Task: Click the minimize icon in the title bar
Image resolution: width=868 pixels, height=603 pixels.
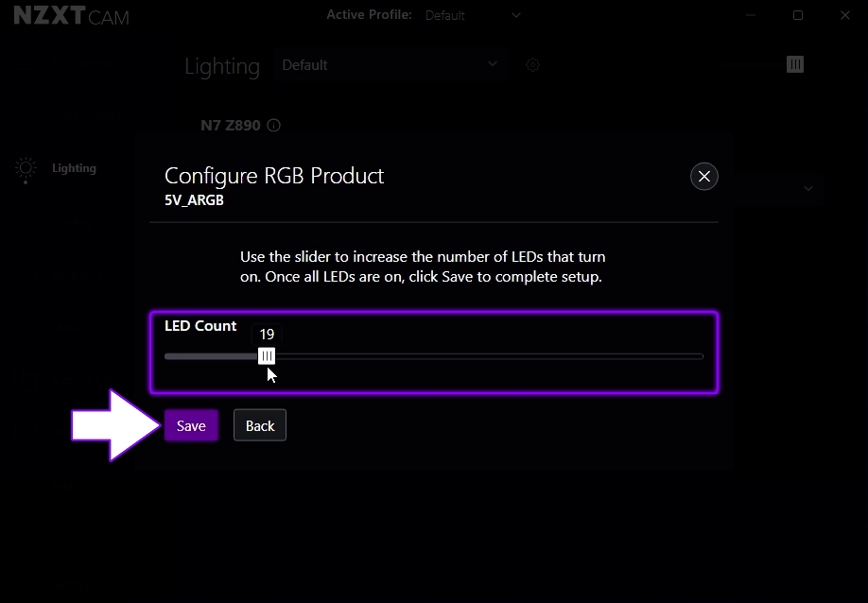Action: pos(750,15)
